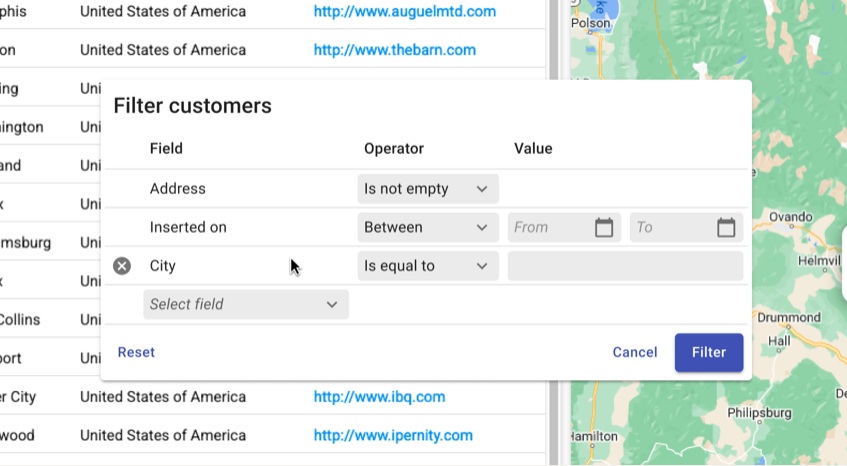
Task: Reset all customer filters
Action: click(x=136, y=352)
